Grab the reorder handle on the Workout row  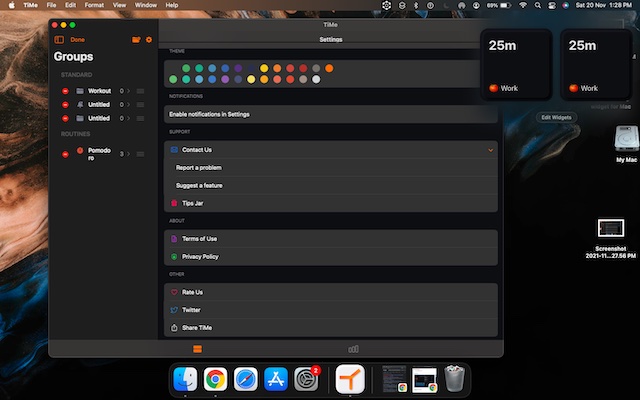tap(140, 91)
